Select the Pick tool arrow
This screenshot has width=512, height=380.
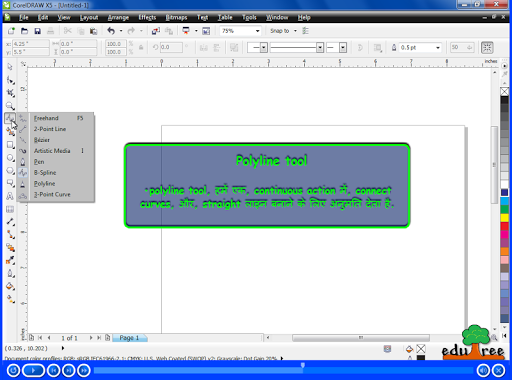click(x=10, y=67)
